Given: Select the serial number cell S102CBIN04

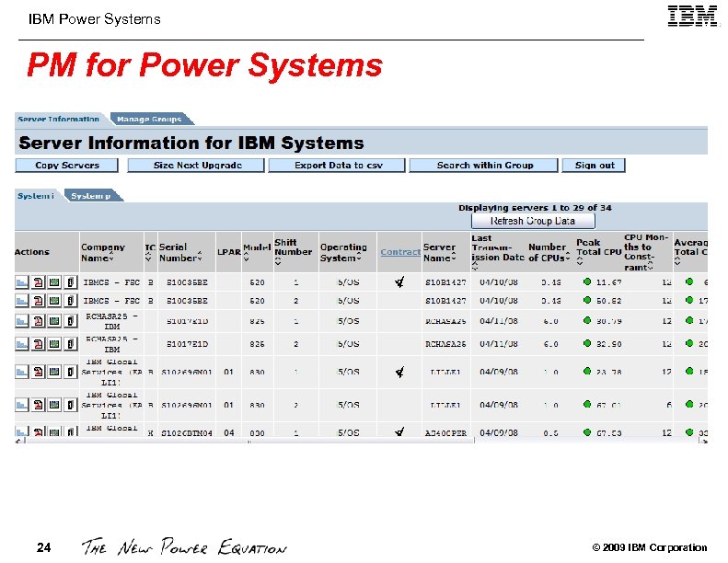Looking at the screenshot, I should [x=187, y=433].
